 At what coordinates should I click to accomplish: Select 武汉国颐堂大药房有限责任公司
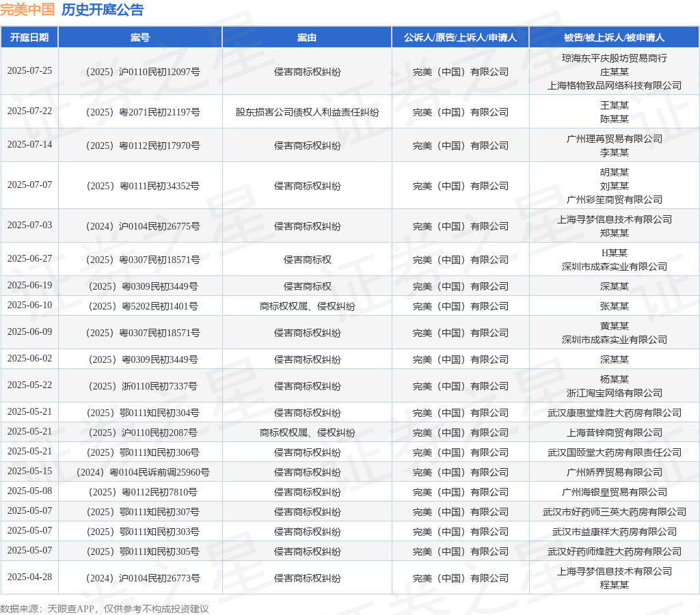point(615,452)
